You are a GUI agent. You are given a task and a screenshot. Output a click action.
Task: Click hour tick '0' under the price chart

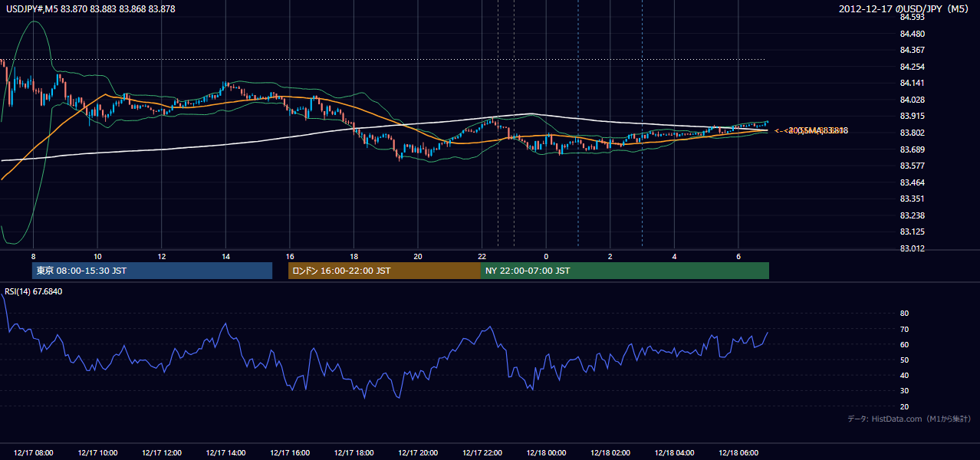tap(546, 256)
